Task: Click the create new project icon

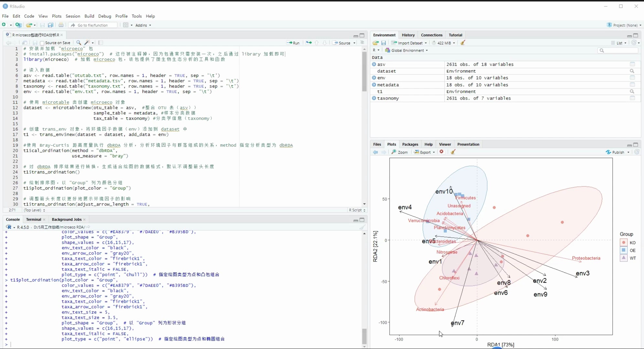Action: click(x=18, y=25)
